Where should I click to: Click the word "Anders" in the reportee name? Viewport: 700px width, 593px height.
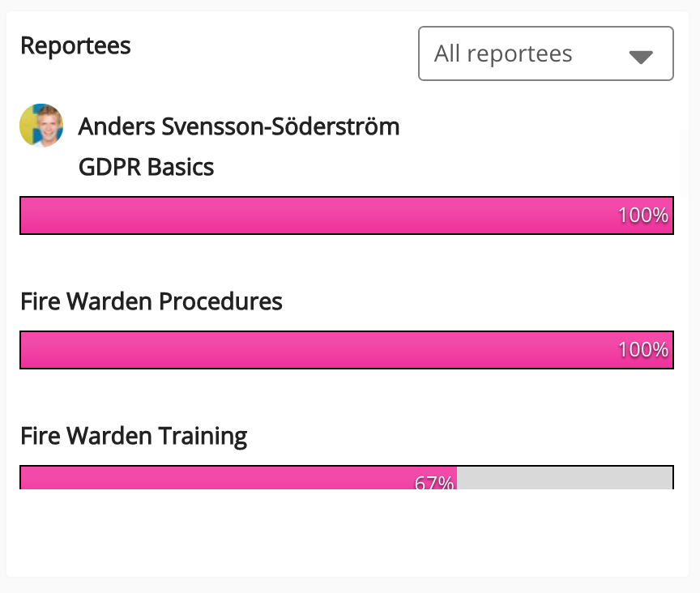coord(117,126)
